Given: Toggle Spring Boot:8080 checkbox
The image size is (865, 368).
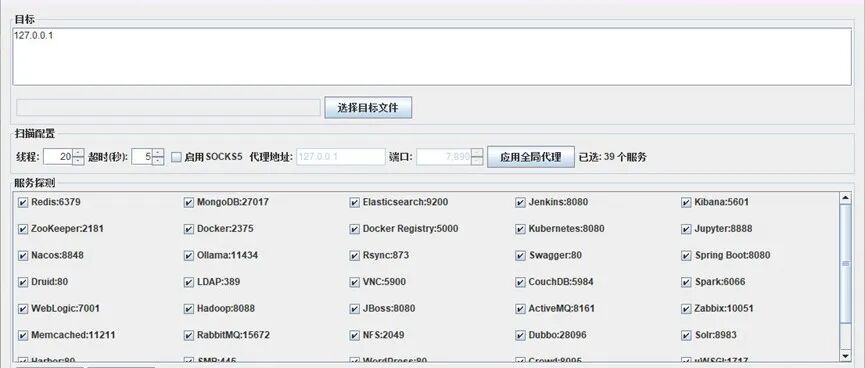Looking at the screenshot, I should click(x=686, y=255).
